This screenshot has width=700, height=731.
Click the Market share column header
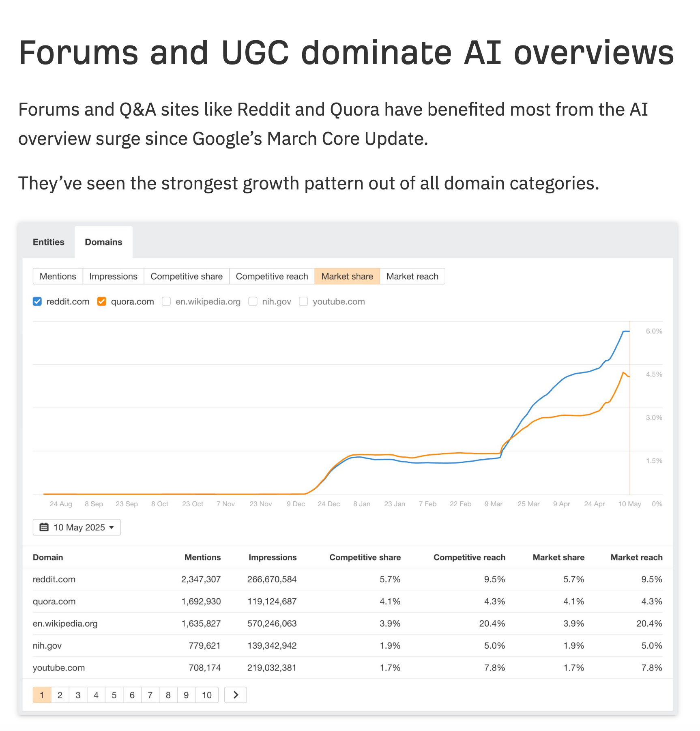point(558,557)
